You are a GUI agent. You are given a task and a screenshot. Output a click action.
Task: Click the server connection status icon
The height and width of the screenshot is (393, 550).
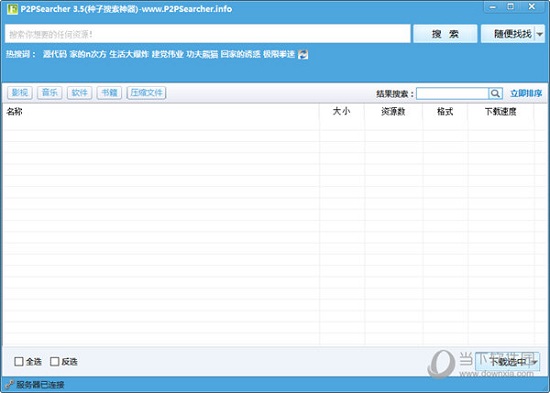(x=9, y=385)
